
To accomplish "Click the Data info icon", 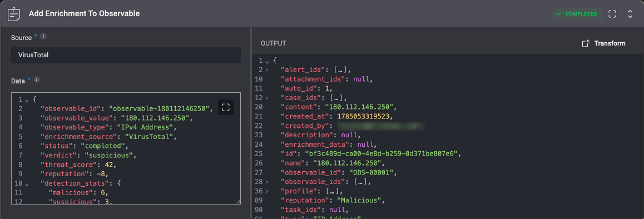I will coord(37,79).
